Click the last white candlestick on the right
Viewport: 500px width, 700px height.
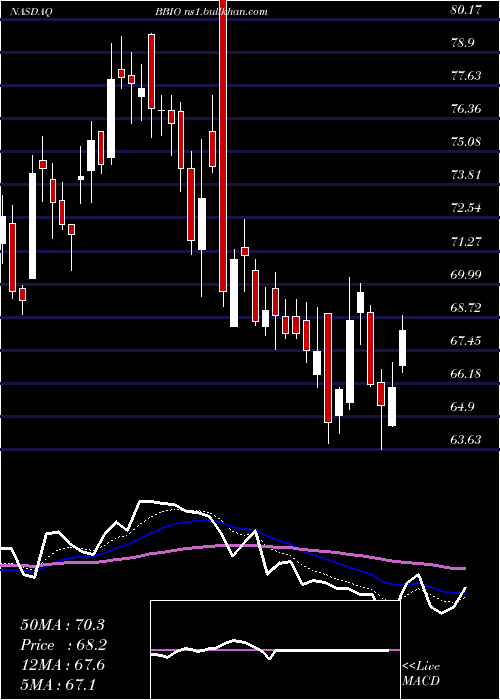[x=402, y=348]
